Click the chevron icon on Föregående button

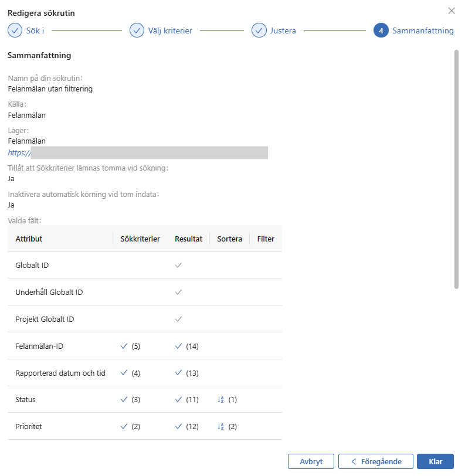tap(354, 462)
